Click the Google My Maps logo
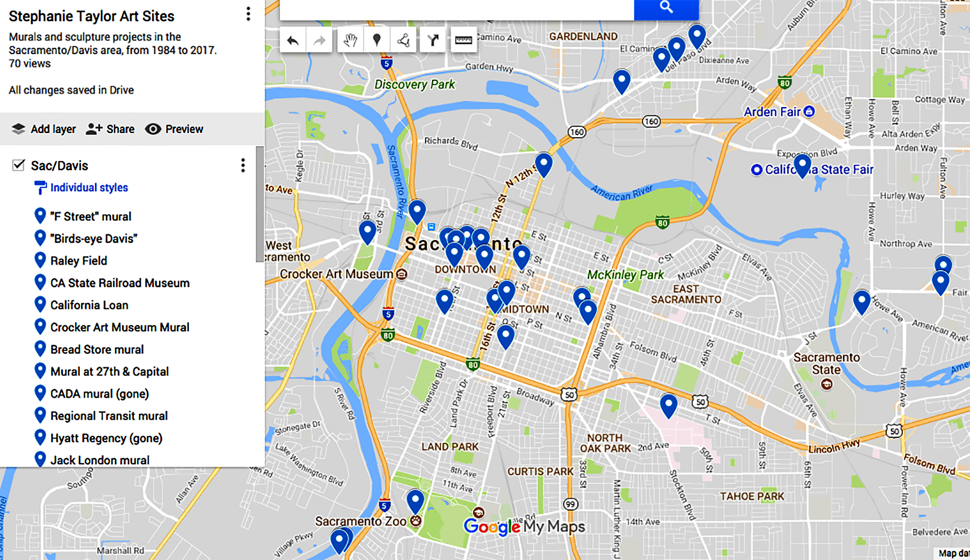 click(524, 527)
